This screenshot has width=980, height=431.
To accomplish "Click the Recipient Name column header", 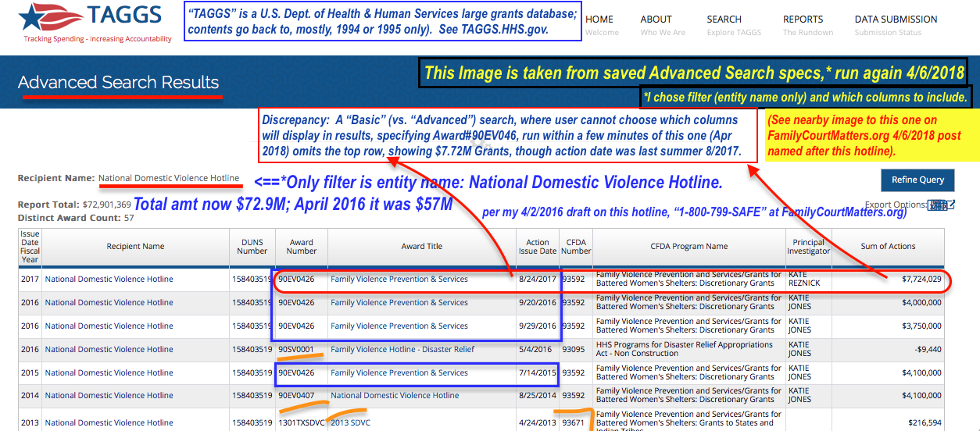I will pos(135,247).
